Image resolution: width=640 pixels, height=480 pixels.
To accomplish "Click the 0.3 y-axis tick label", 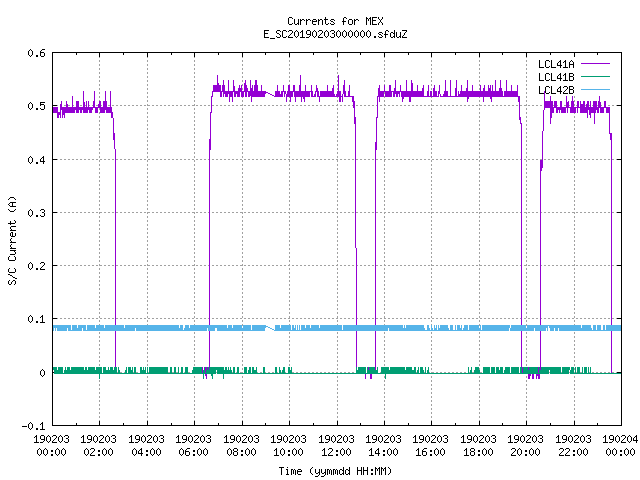I will click(x=36, y=213).
